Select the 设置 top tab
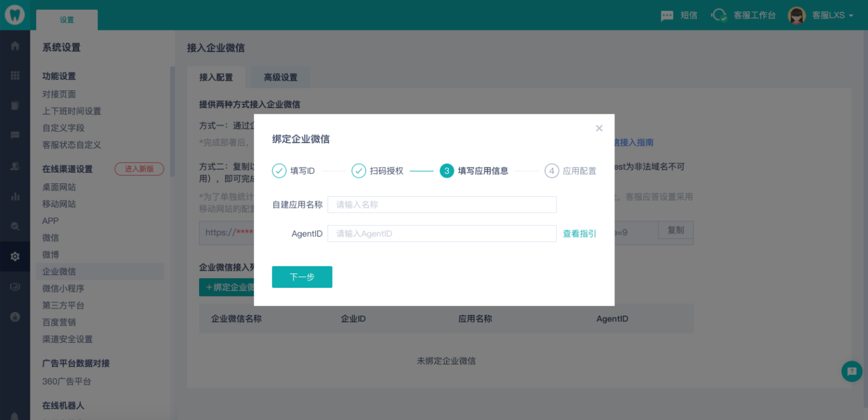Screen dimensions: 868x420 tap(67, 20)
